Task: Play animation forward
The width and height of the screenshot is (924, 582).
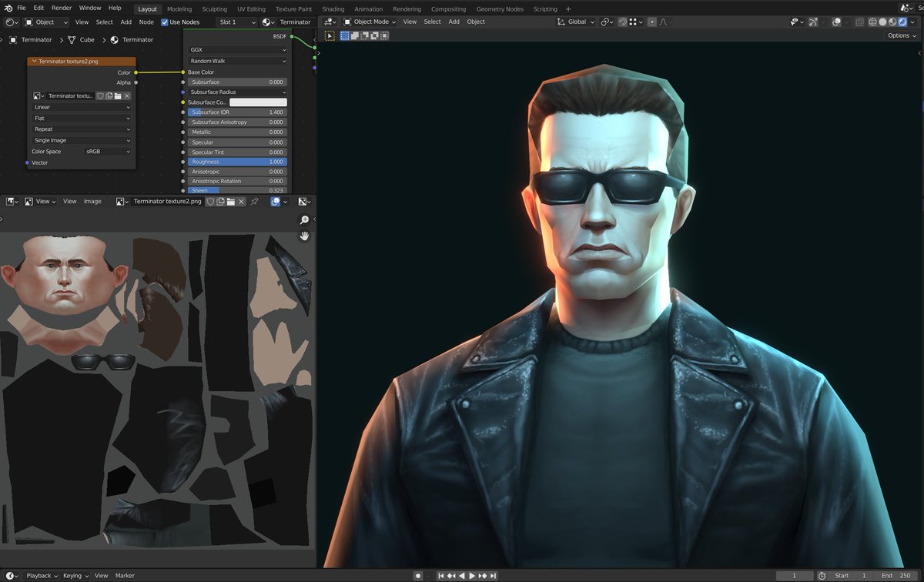Action: (x=472, y=576)
